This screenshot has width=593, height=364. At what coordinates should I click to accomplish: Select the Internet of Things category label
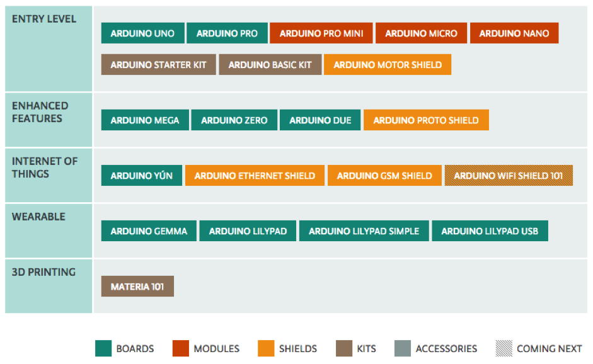tap(45, 168)
